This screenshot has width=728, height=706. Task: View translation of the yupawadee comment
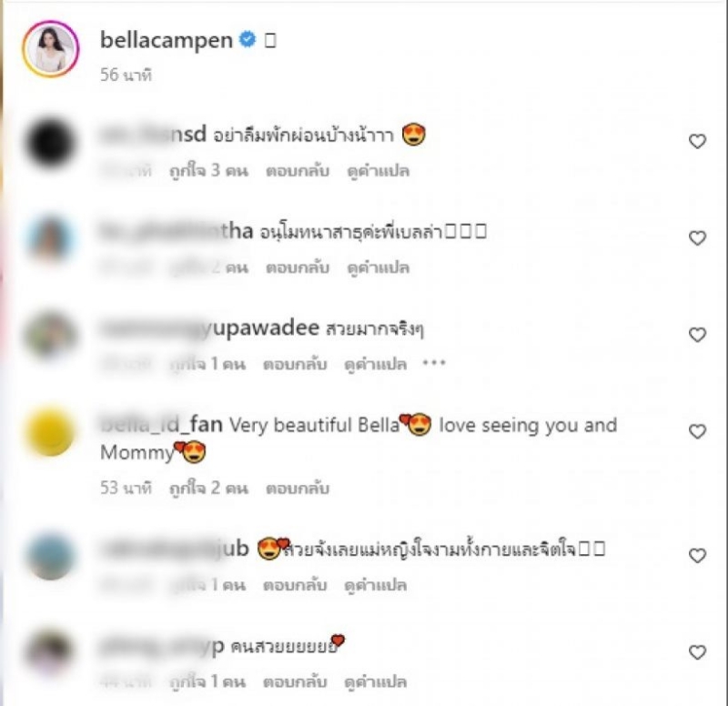click(x=376, y=364)
